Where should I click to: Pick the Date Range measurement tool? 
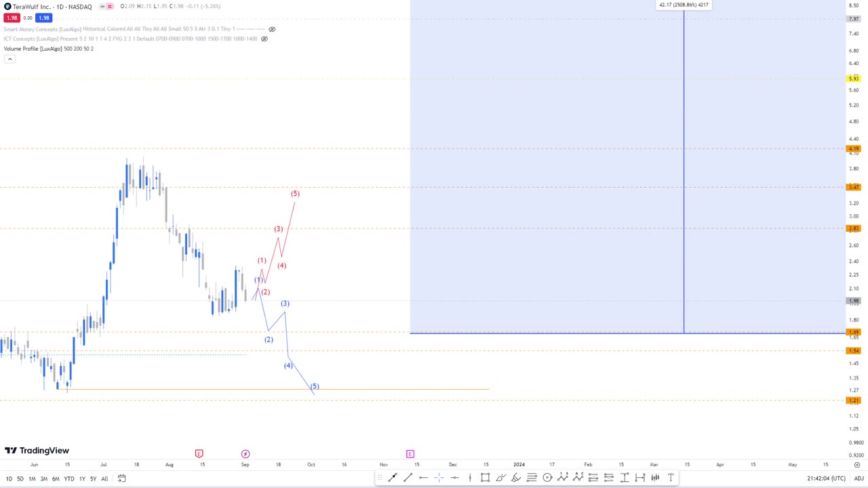[x=639, y=478]
